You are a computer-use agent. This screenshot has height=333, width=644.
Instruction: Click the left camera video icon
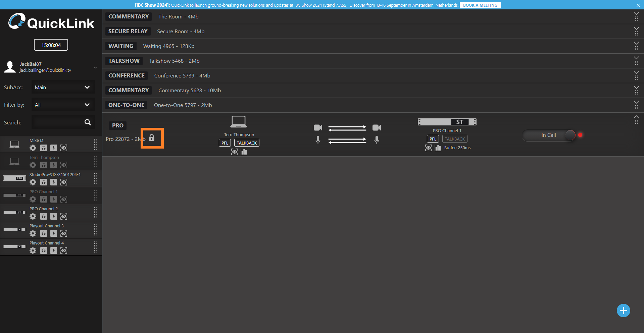pyautogui.click(x=318, y=128)
